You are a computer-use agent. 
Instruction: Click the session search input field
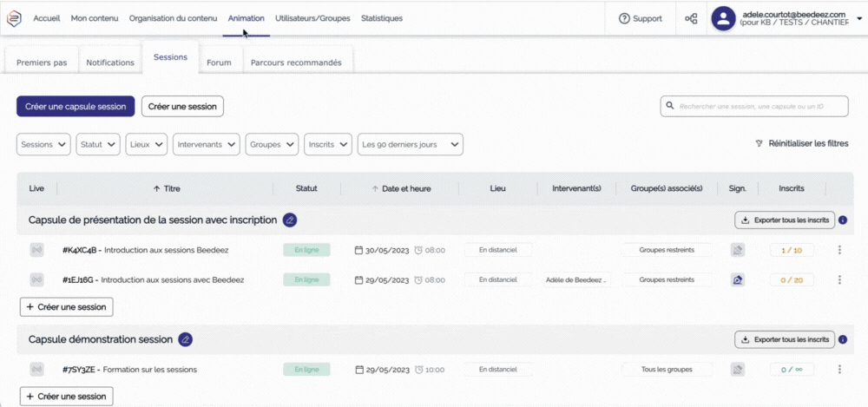(753, 106)
